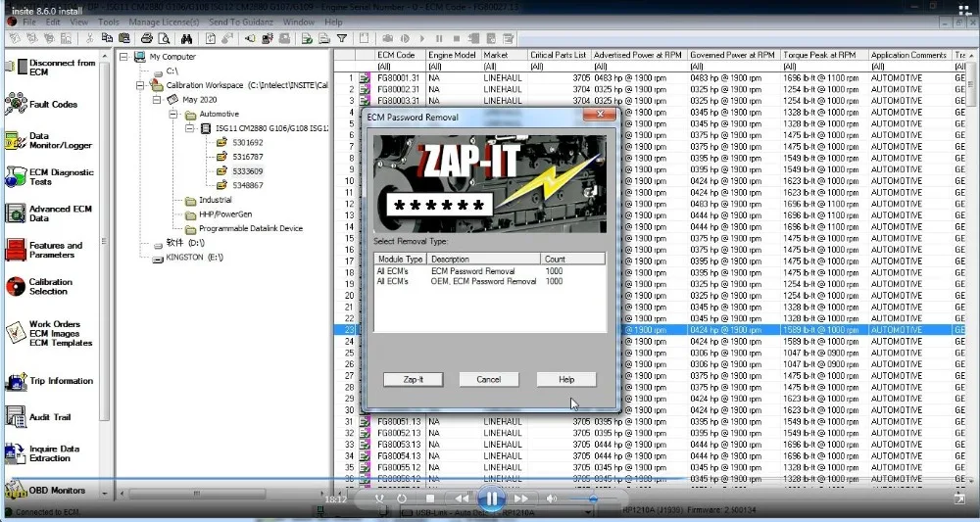Select ECM Password Removal row
980x522 pixels.
[489, 271]
